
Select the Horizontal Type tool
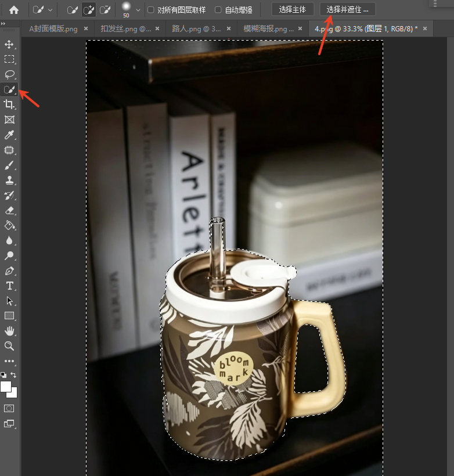pos(9,286)
